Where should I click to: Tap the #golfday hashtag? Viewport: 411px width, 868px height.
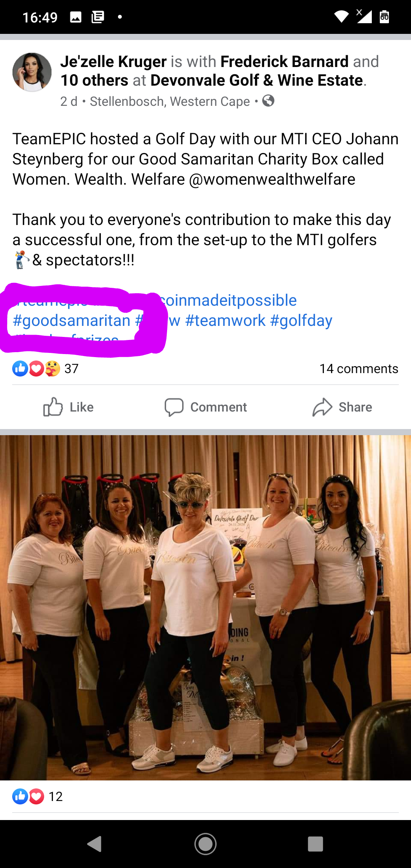pyautogui.click(x=301, y=321)
